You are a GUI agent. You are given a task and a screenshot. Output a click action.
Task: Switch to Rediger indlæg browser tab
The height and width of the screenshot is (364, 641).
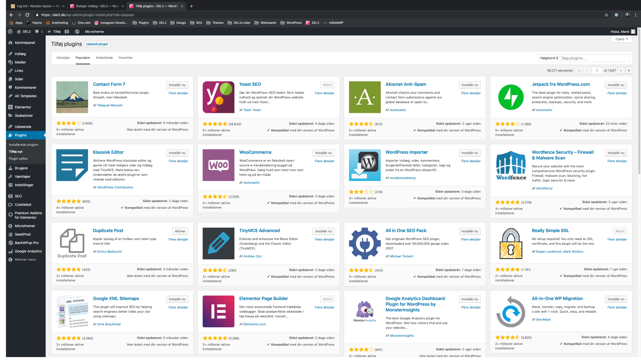pyautogui.click(x=97, y=6)
